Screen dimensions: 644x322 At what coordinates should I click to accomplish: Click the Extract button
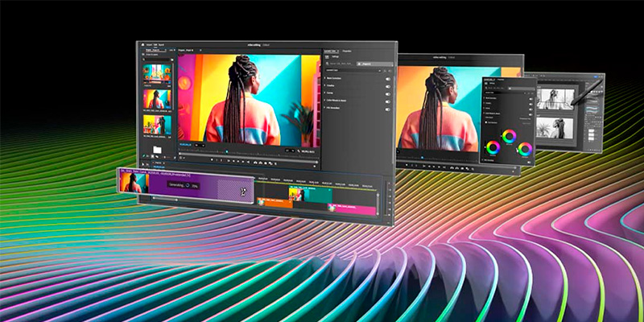(260, 163)
